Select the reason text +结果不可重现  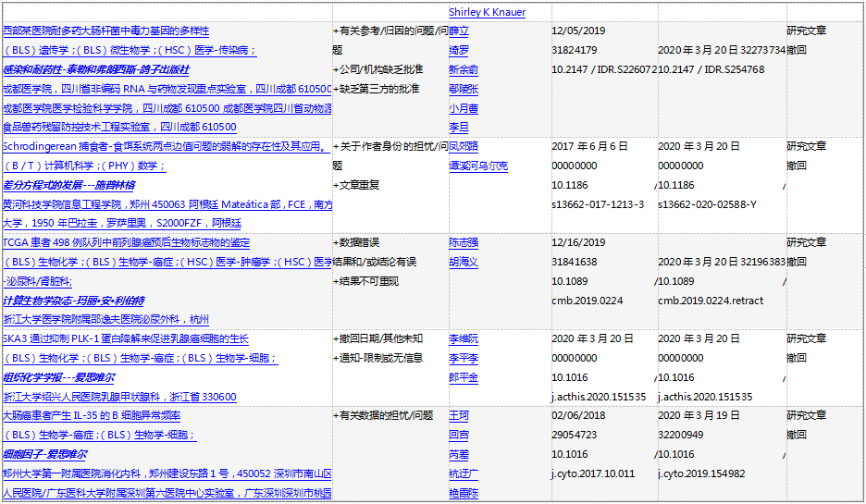pyautogui.click(x=365, y=281)
